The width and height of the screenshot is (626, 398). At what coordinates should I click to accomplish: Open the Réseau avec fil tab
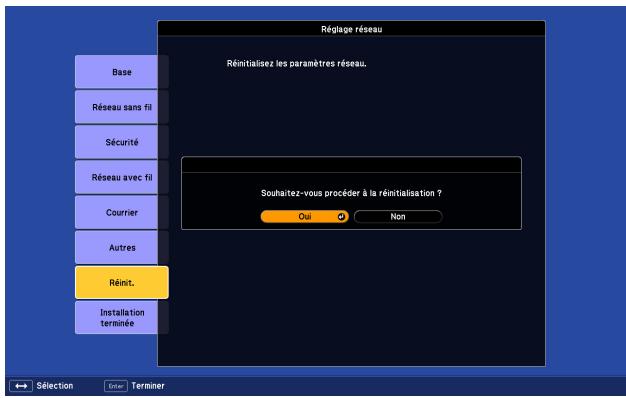tap(121, 177)
